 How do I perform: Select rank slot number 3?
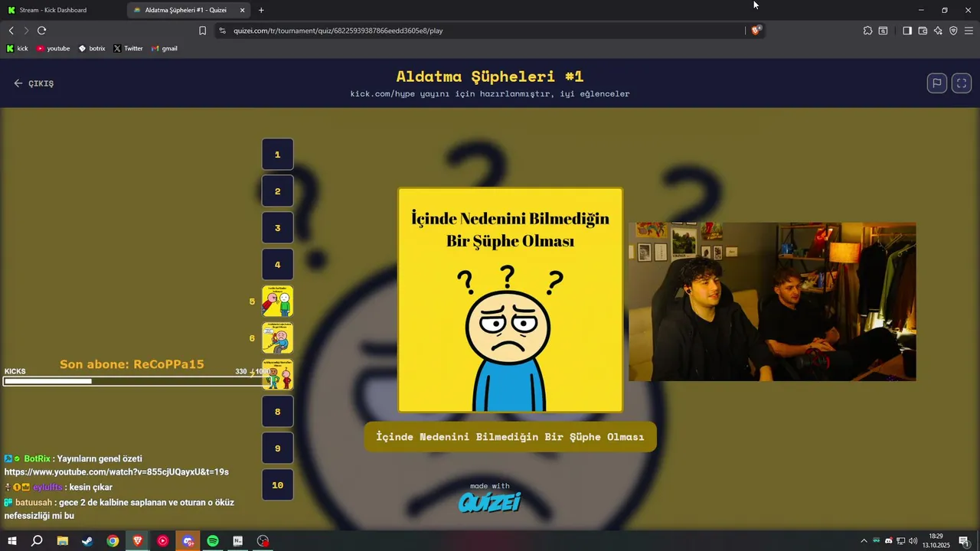coord(278,228)
